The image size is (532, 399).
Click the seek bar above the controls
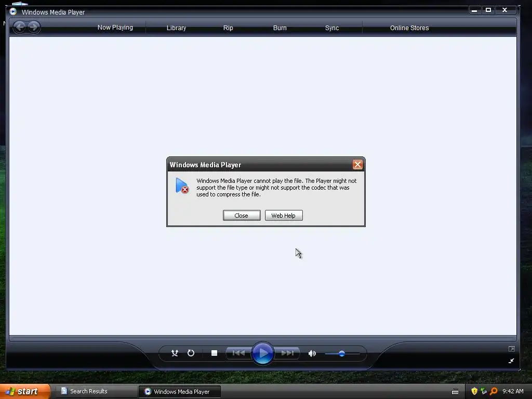[x=262, y=338]
